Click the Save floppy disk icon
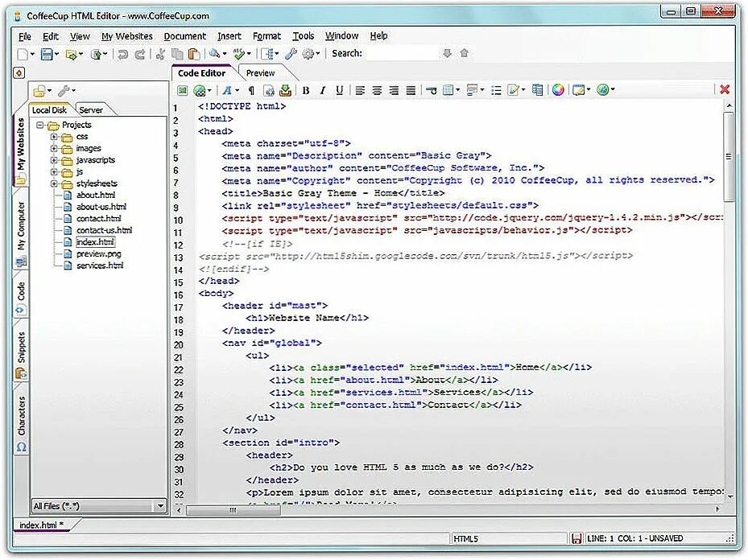 pyautogui.click(x=46, y=54)
